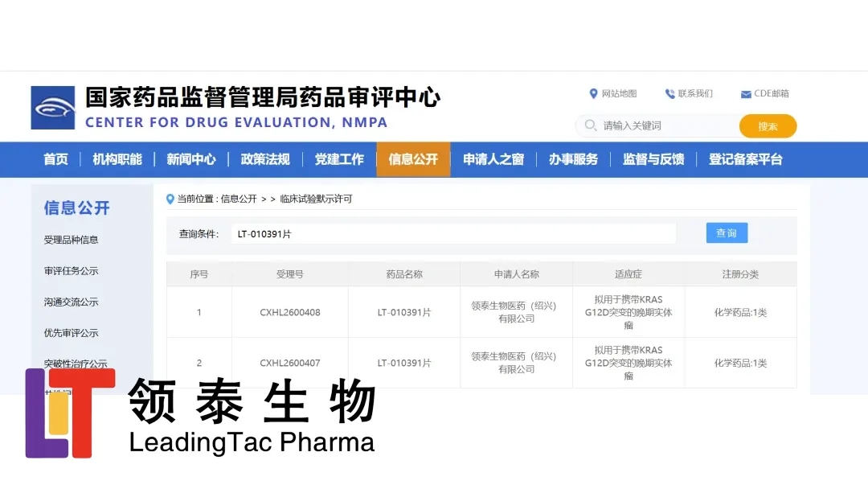This screenshot has width=868, height=489.
Task: Select the highlighted 信息公开 tab
Action: pyautogui.click(x=414, y=159)
